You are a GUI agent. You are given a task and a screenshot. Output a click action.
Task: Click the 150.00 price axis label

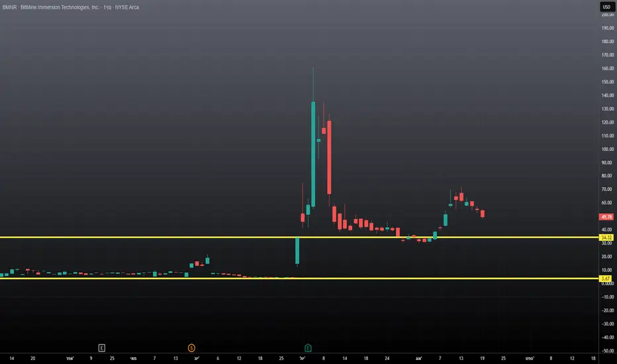pos(607,82)
